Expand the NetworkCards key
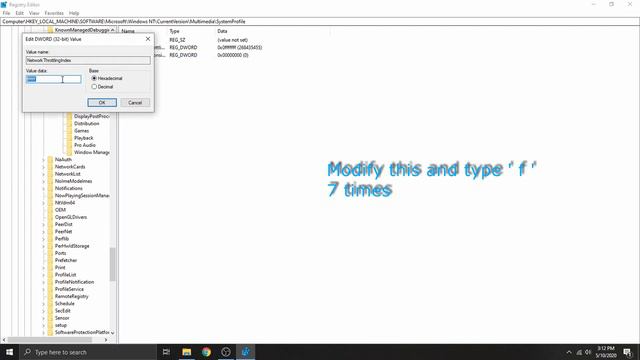The image size is (640, 360). [x=44, y=167]
